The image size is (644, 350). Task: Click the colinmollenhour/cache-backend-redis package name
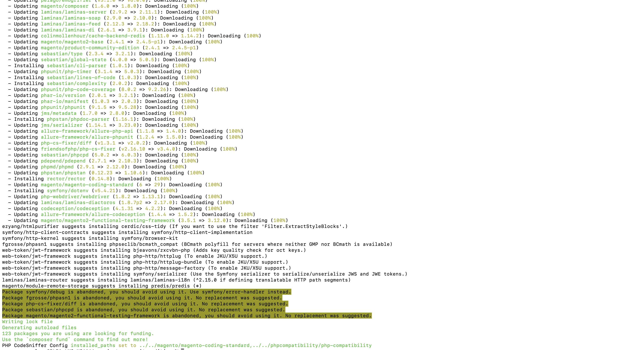pos(93,36)
